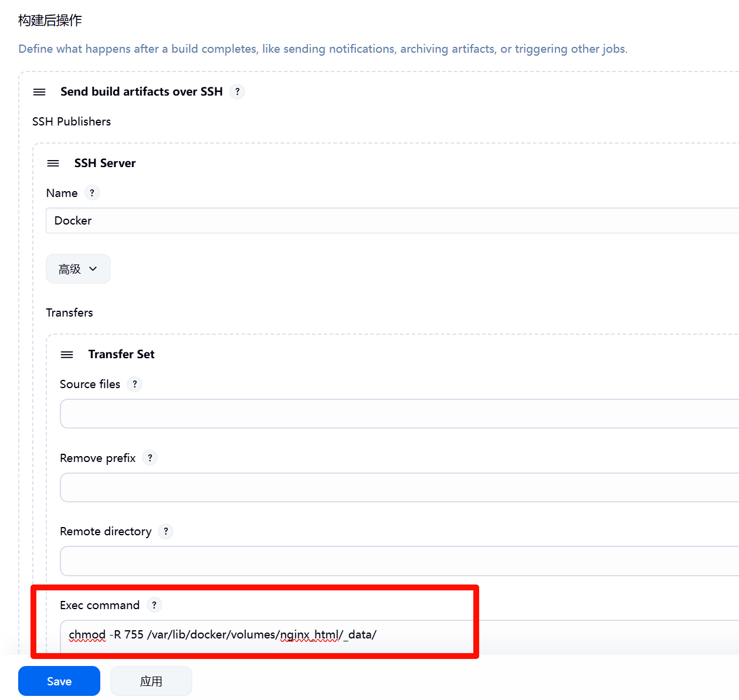Click drag handle next to SSH Server
This screenshot has height=700, width=739.
[x=53, y=164]
